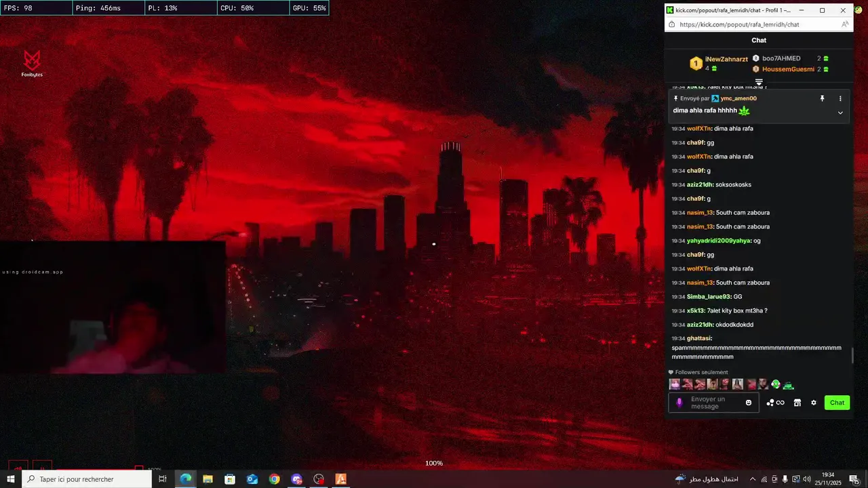Open the pinned message three-dot menu
The height and width of the screenshot is (488, 868).
coord(840,98)
